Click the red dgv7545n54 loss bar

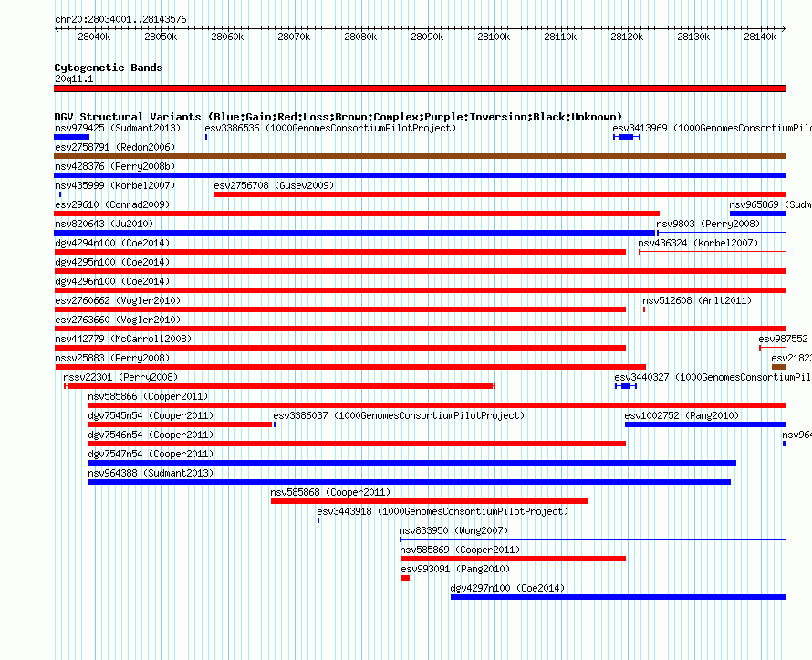click(181, 424)
